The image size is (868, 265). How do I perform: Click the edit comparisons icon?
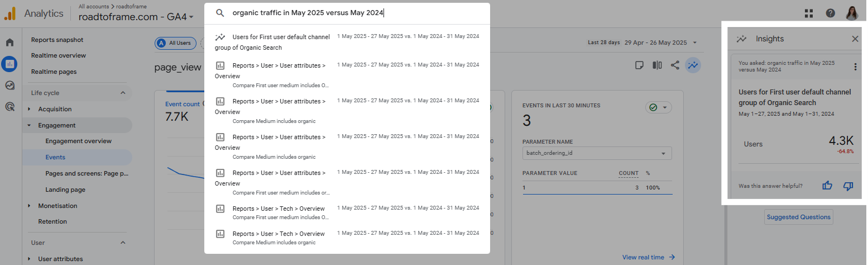click(x=657, y=65)
